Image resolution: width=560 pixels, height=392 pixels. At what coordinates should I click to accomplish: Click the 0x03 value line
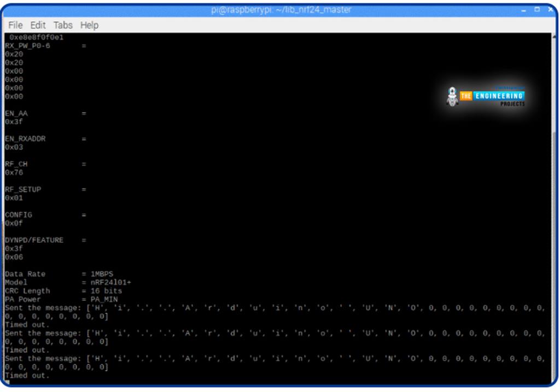(x=14, y=147)
